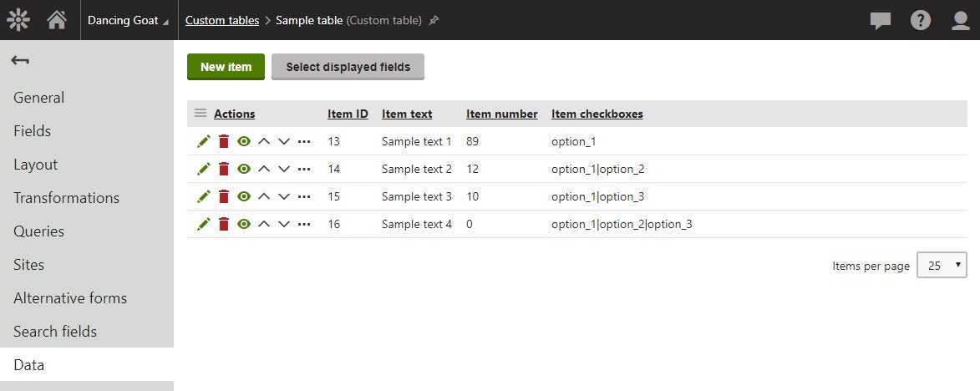Click the Custom tables breadcrumb link
This screenshot has width=980, height=391.
coord(222,20)
